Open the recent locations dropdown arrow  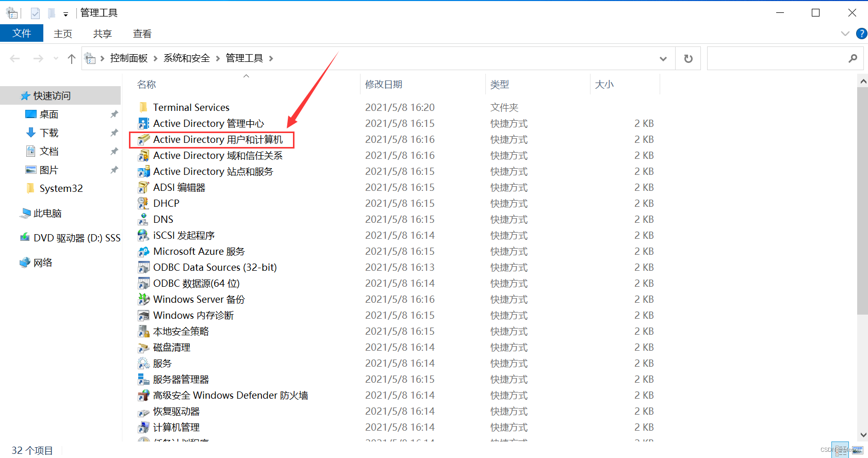click(56, 58)
